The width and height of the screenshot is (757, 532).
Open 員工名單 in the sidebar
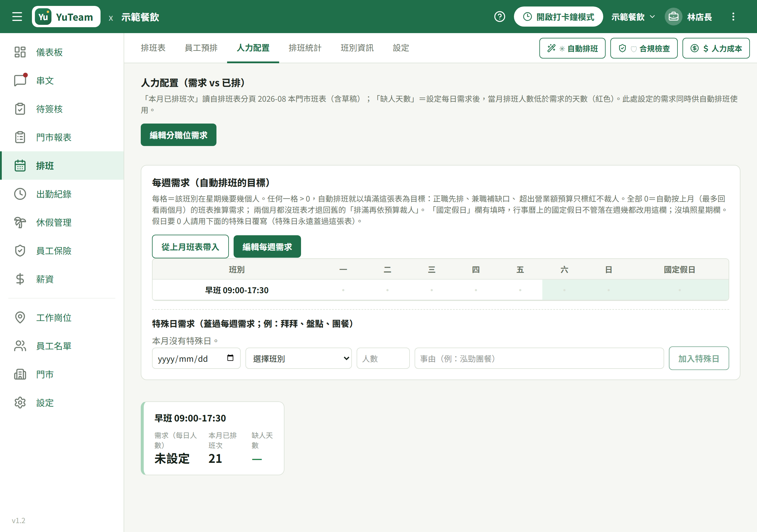[62, 346]
